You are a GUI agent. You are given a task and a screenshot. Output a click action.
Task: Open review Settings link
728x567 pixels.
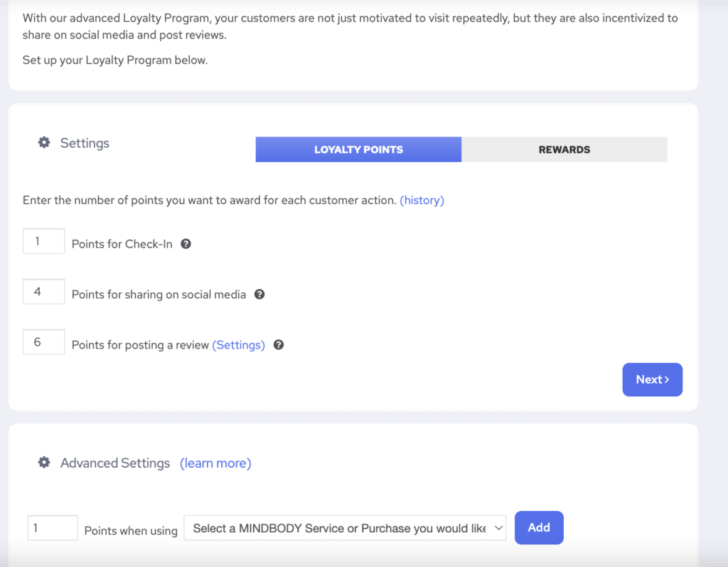pos(238,345)
